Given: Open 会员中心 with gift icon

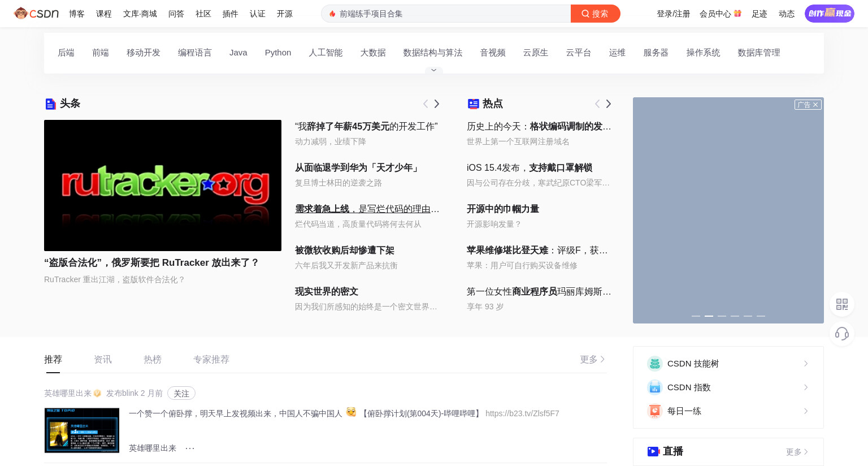Looking at the screenshot, I should 721,14.
